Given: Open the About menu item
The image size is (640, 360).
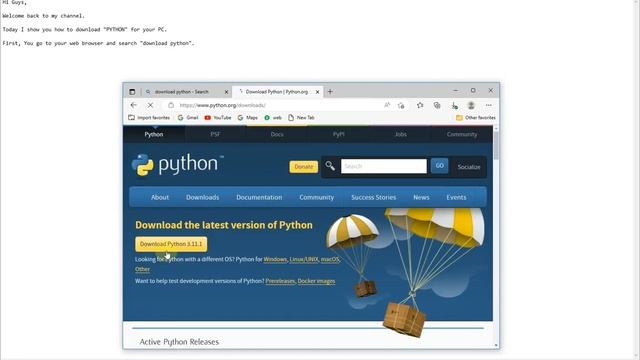Looking at the screenshot, I should (160, 197).
